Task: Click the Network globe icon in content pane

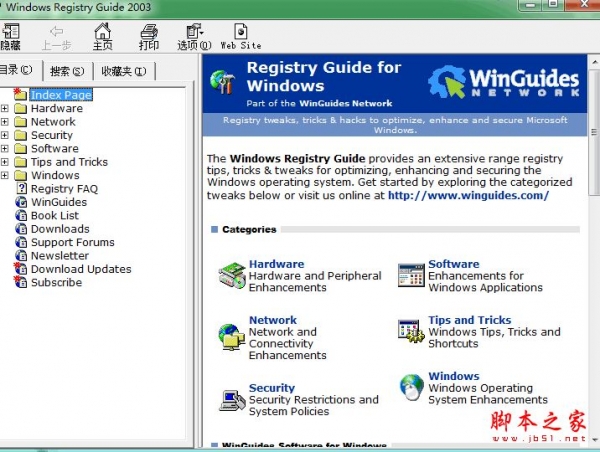Action: (232, 337)
